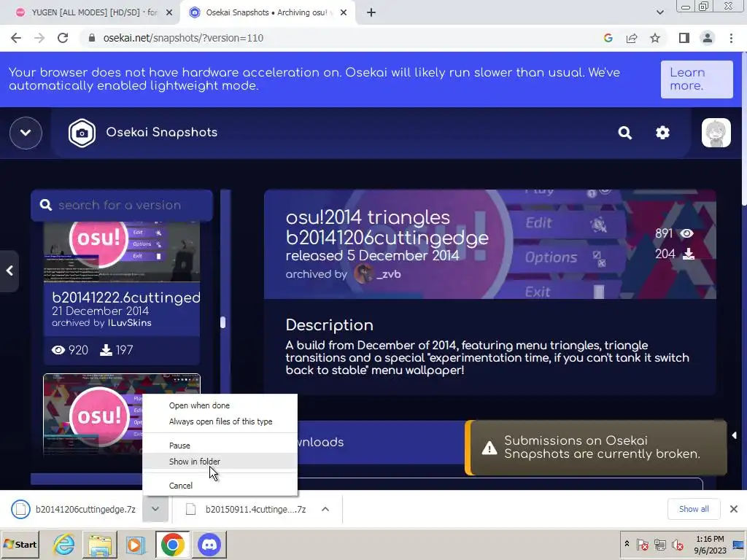Click the search for a version field
Viewport: 747px width, 560px height.
tap(122, 205)
